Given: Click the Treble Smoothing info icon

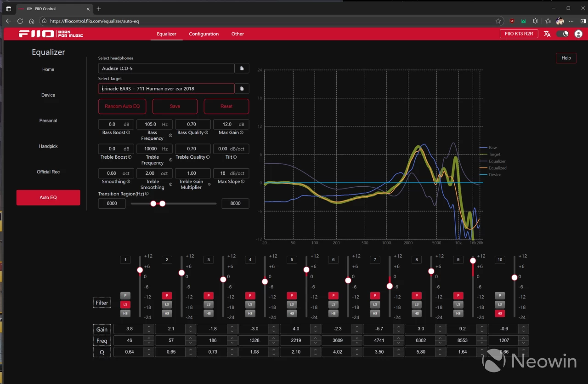Looking at the screenshot, I should coord(170,184).
